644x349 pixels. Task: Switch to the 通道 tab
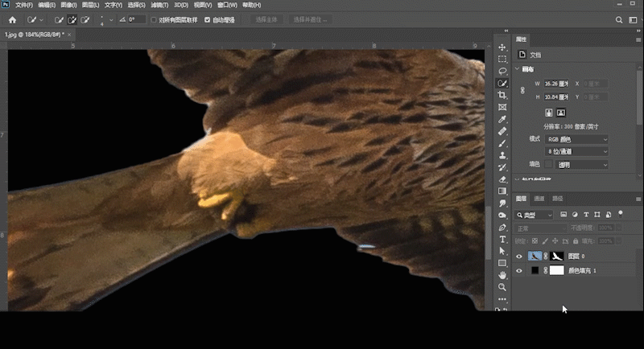coord(539,199)
